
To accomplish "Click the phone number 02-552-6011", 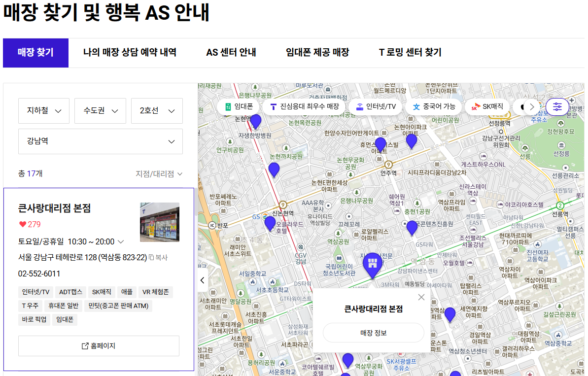I will [x=39, y=273].
